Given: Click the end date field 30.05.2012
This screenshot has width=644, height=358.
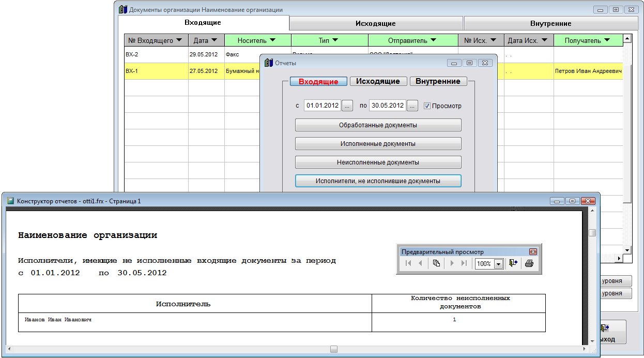Looking at the screenshot, I should tap(387, 106).
